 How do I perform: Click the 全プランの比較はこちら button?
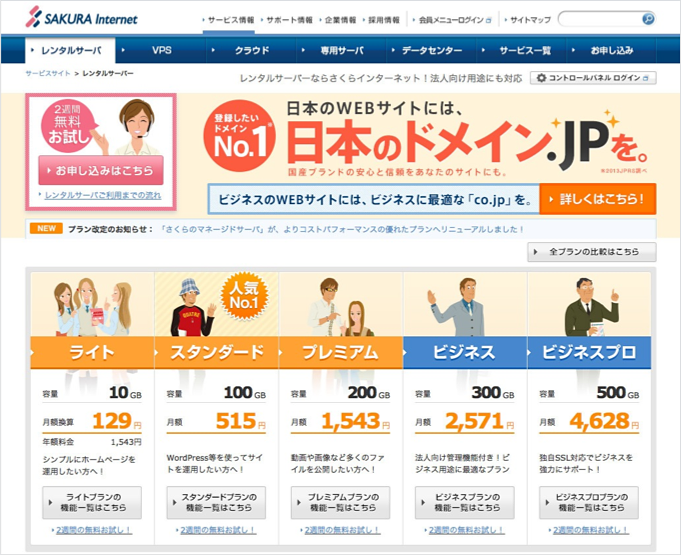pyautogui.click(x=592, y=252)
